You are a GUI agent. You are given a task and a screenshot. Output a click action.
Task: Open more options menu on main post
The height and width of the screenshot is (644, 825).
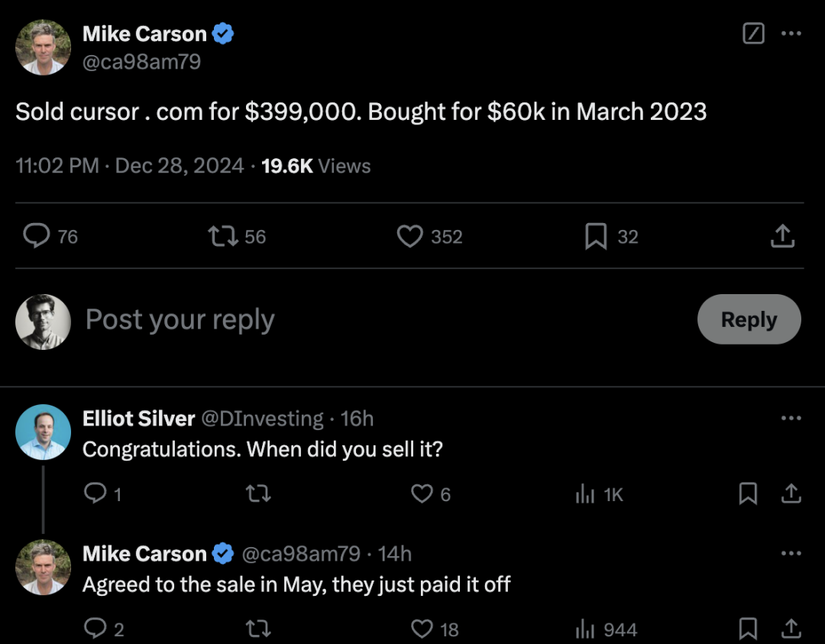[x=791, y=33]
